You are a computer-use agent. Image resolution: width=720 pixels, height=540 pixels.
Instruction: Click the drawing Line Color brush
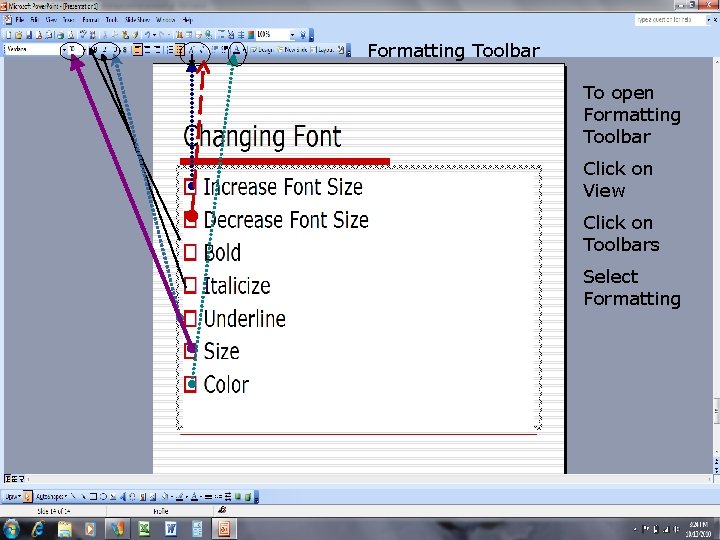coord(180,496)
